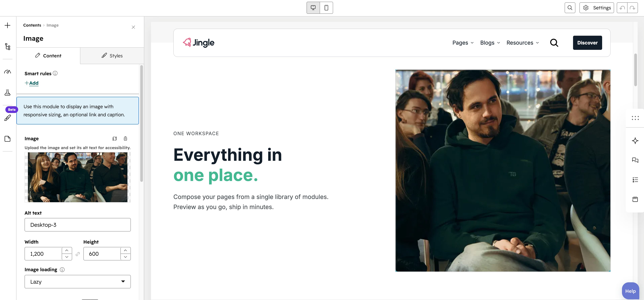Open the optimization gauge icon in sidebar
Screen dimensions: 644x300
click(8, 72)
